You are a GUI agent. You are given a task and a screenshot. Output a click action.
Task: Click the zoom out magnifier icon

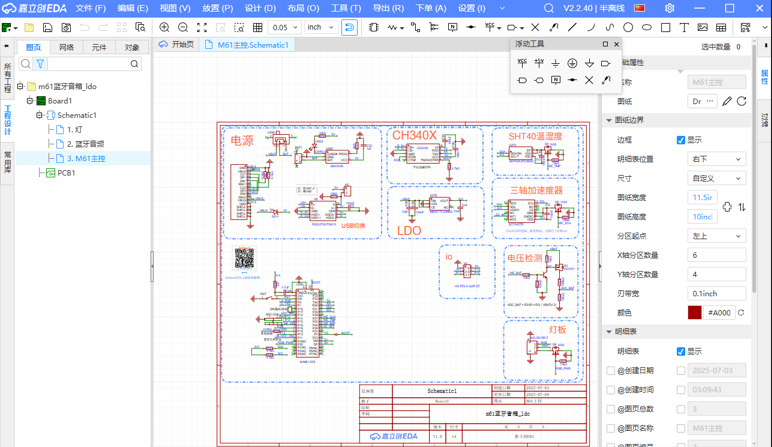[x=183, y=28]
